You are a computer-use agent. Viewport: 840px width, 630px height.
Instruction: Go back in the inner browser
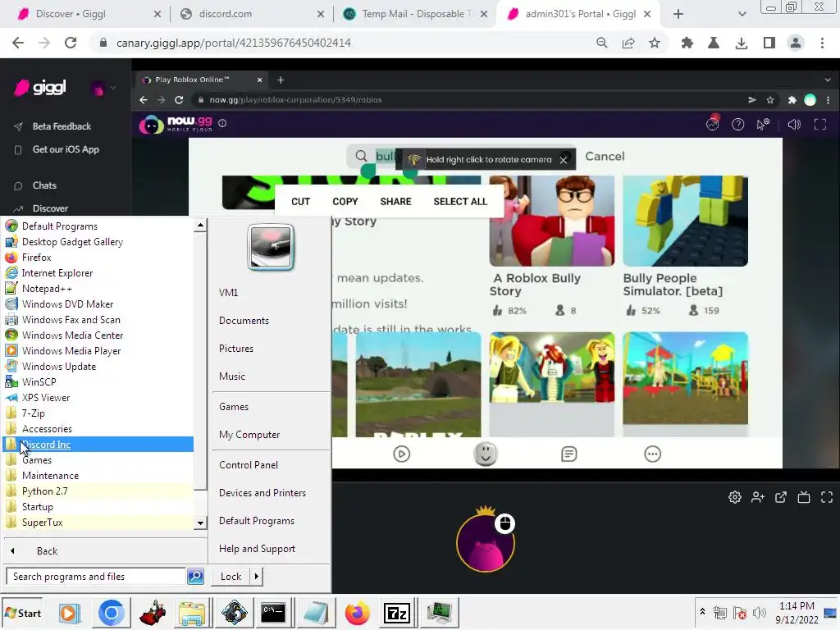coord(143,99)
